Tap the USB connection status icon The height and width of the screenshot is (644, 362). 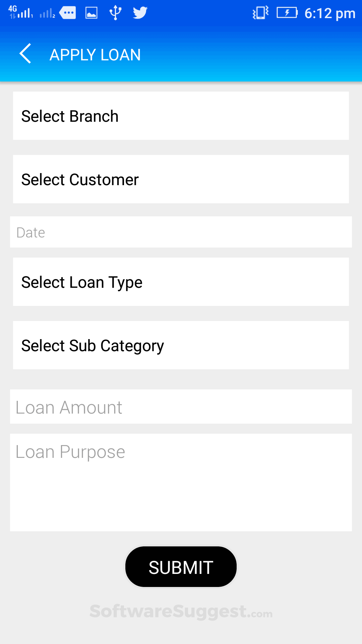(115, 13)
